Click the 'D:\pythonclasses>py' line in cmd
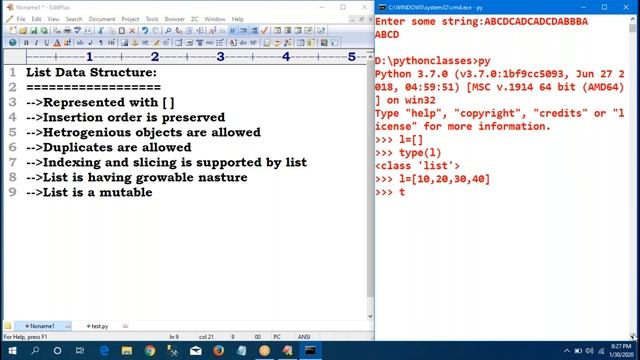This screenshot has width=640, height=360. 433,61
